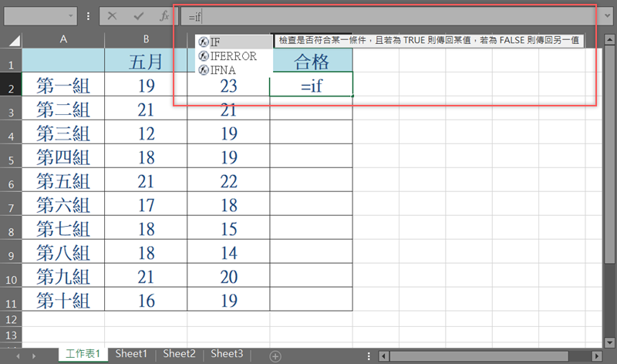Click the 第五組 cell
Image resolution: width=617 pixels, height=364 pixels.
tap(63, 180)
